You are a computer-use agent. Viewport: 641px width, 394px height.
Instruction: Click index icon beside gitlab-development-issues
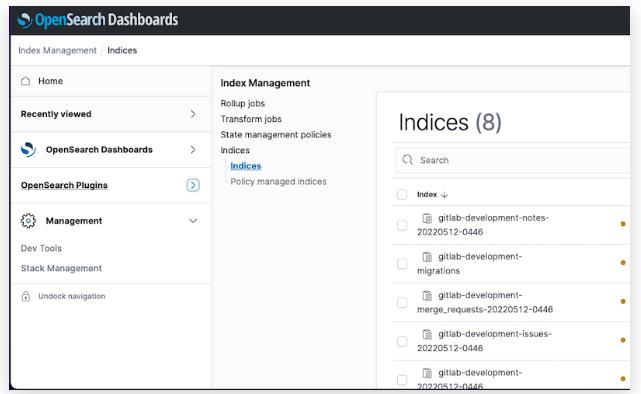click(427, 334)
